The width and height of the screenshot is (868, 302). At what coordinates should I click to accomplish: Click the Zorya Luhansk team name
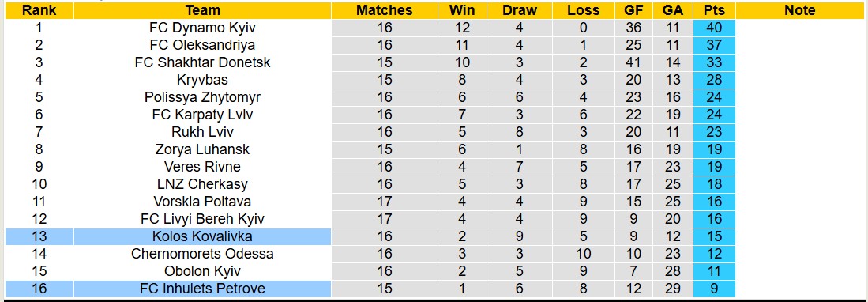click(x=203, y=149)
